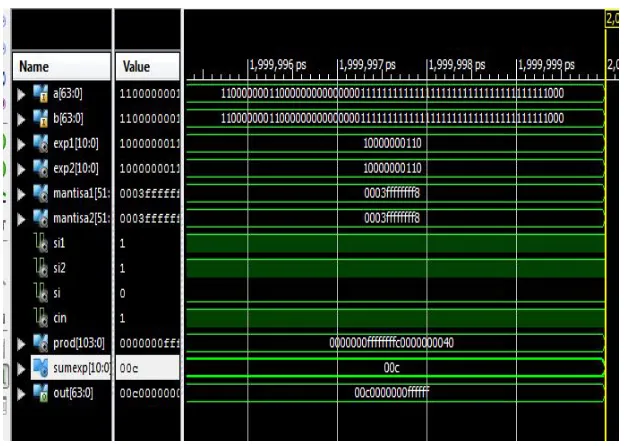Click the sumexp[10:0] bus icon
The width and height of the screenshot is (624, 446).
tap(41, 368)
